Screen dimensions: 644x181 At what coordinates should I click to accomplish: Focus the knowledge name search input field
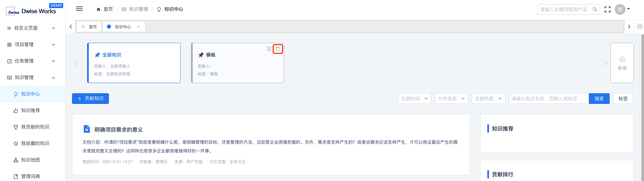(x=549, y=99)
